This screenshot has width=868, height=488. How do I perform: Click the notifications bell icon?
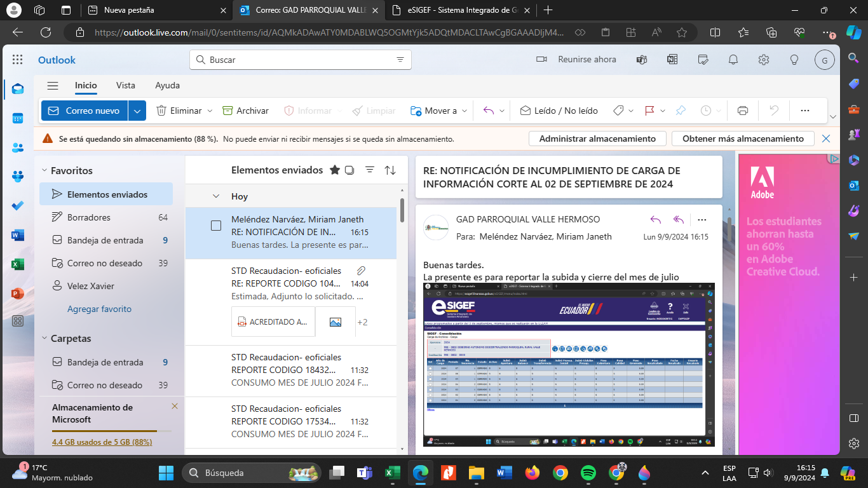tap(733, 60)
